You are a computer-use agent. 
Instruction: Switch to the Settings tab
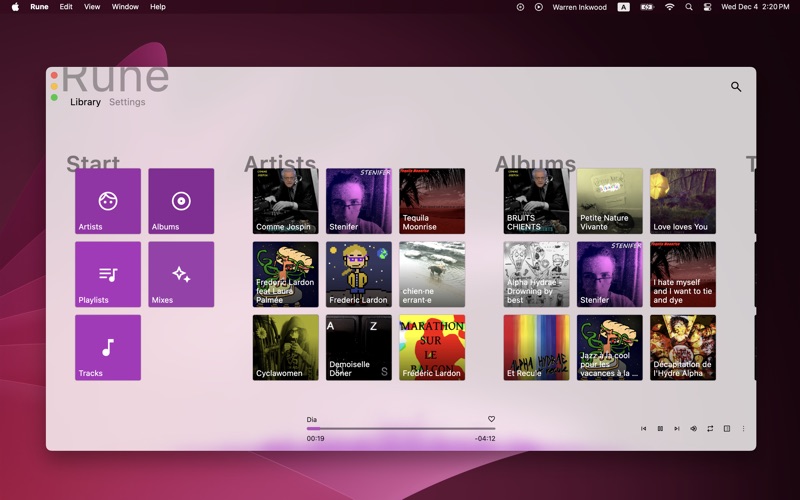(127, 102)
